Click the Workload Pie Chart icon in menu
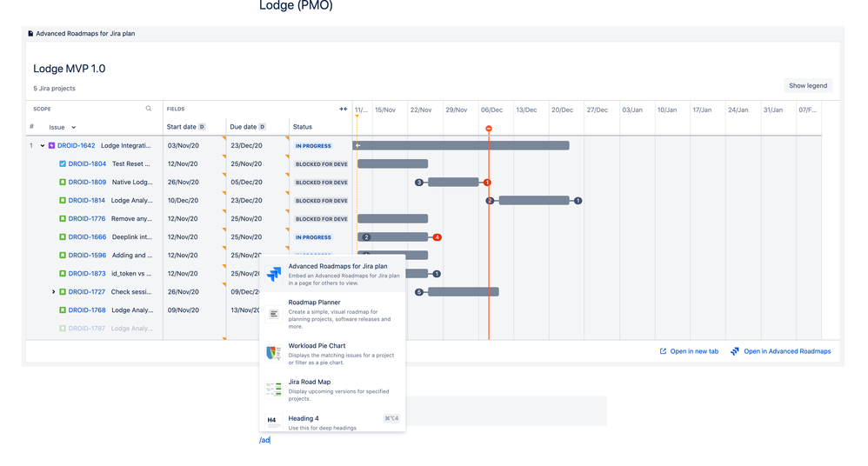868x466 pixels. (x=273, y=353)
